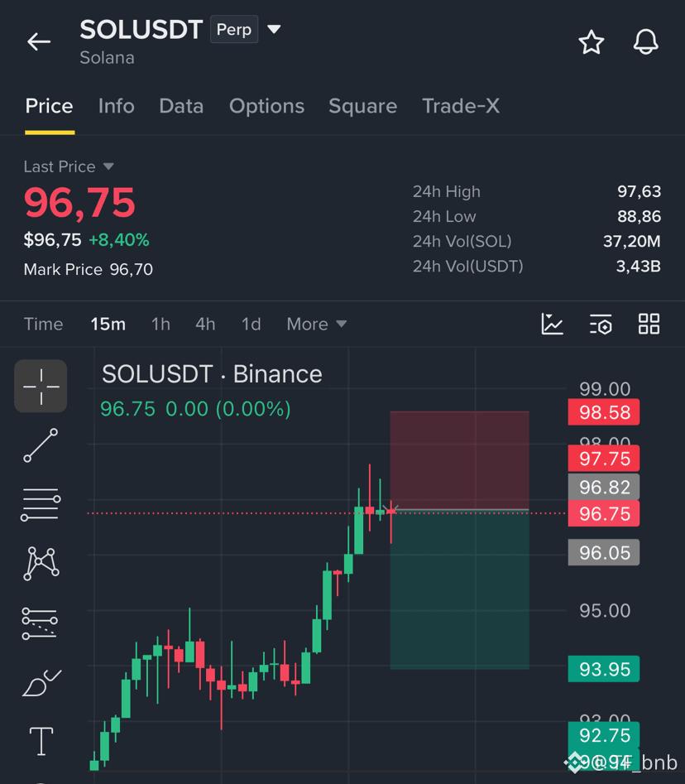Click the Mark Price 96,70 text

89,270
